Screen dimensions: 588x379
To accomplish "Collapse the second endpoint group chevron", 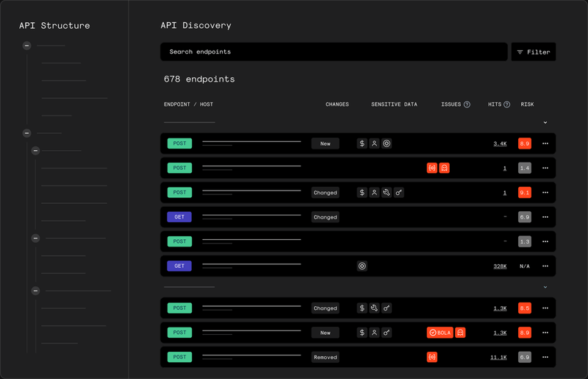I will (545, 287).
